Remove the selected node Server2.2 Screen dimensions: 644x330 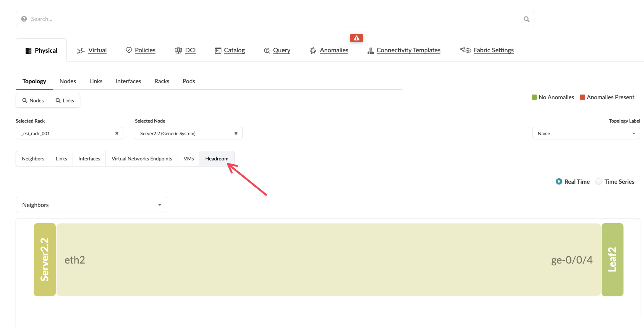236,133
